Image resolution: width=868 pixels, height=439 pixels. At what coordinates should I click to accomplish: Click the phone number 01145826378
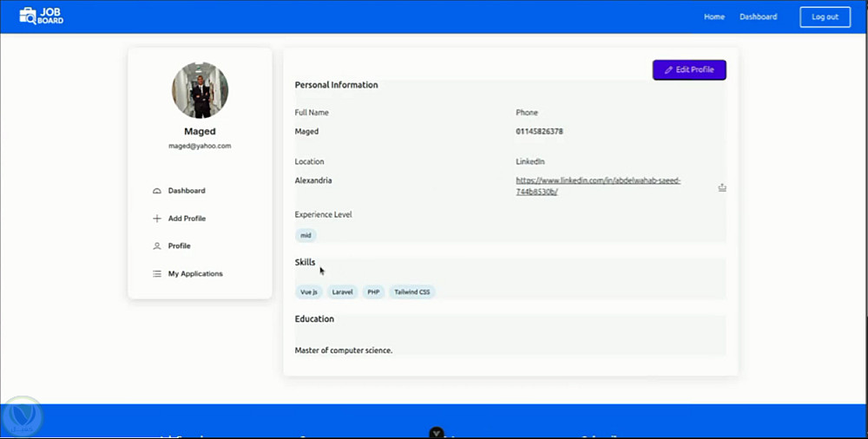(539, 131)
